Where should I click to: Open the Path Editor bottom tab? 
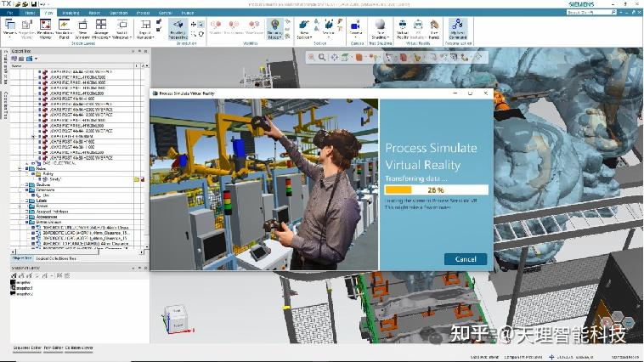(54, 348)
